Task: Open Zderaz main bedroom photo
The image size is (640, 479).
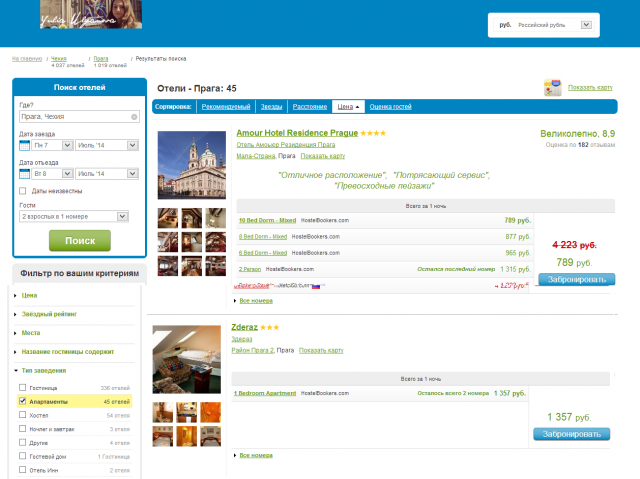Action: click(187, 359)
